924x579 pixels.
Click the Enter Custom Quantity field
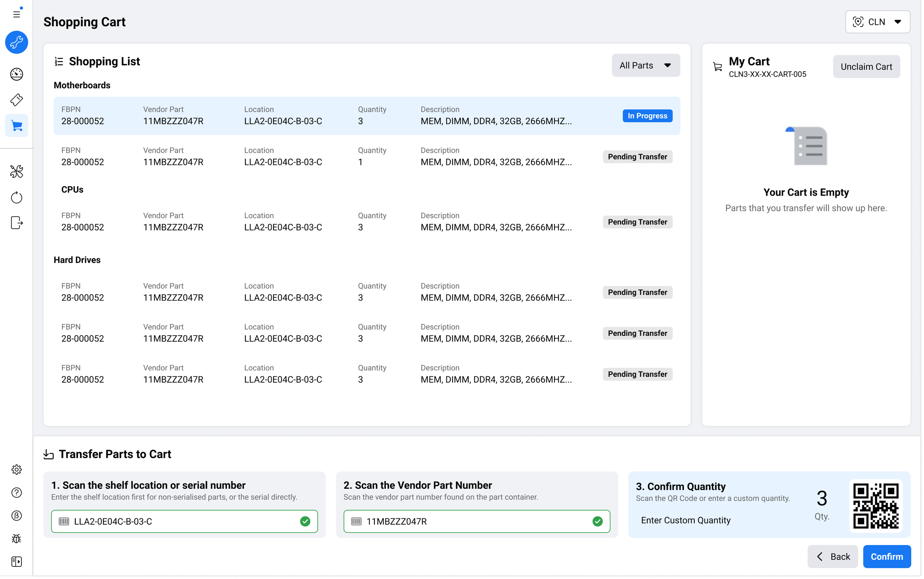click(x=686, y=520)
